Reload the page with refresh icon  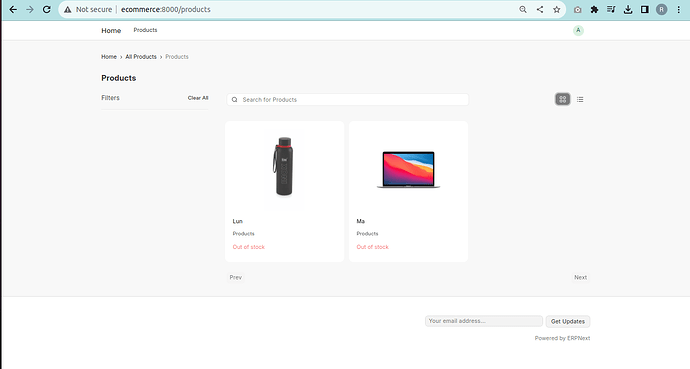[x=47, y=9]
